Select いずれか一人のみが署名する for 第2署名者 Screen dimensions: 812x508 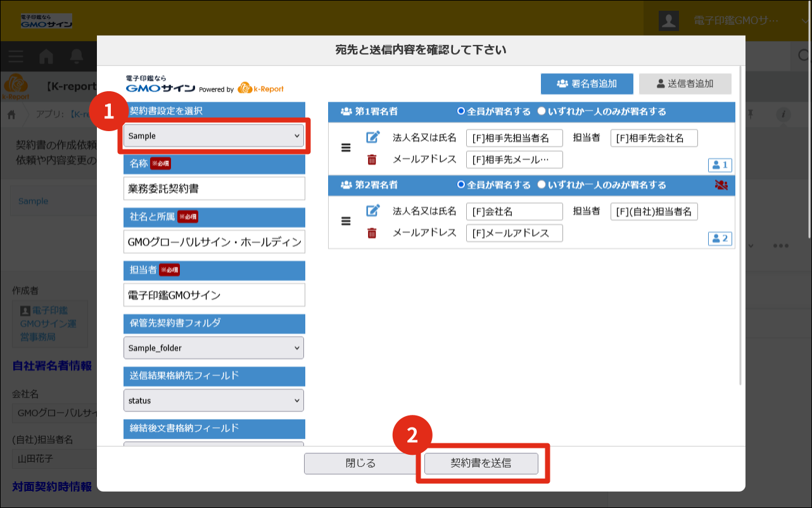click(x=542, y=185)
